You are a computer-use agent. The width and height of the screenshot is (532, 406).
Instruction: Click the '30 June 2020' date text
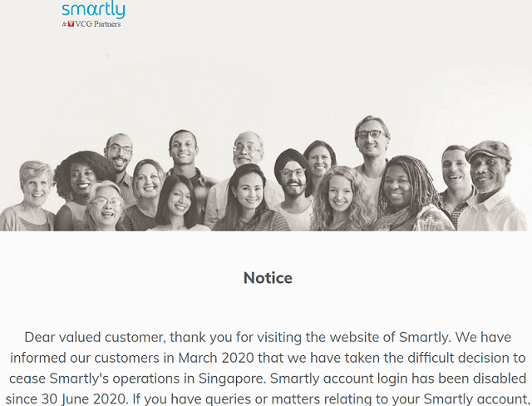[x=85, y=399]
